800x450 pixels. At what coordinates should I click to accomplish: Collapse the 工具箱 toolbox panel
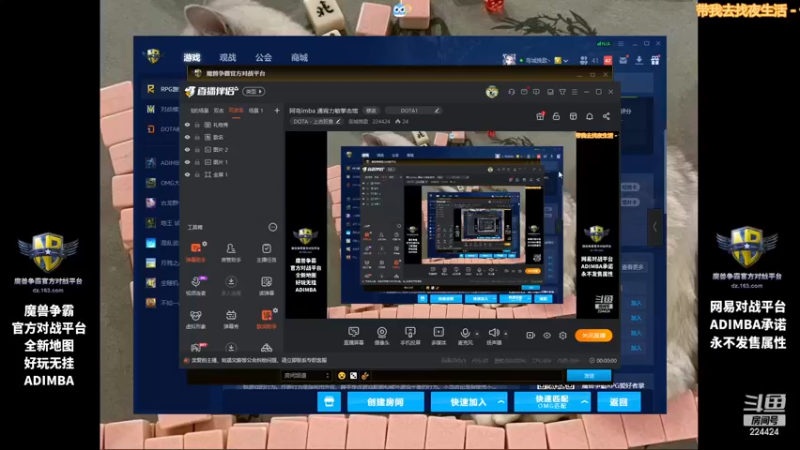[x=273, y=227]
